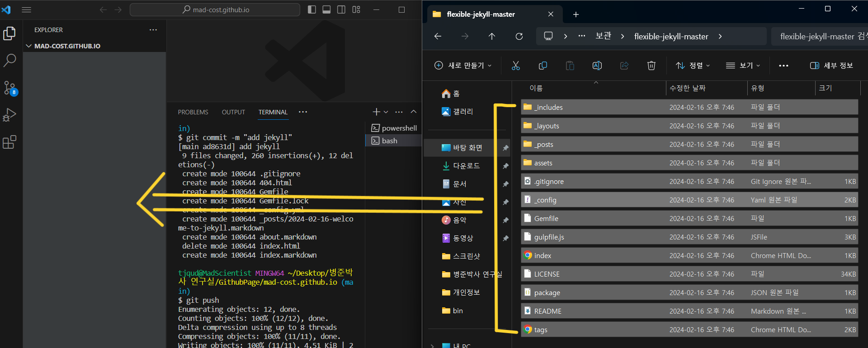868x348 pixels.
Task: Toggle the bottom panel layout
Action: pyautogui.click(x=326, y=9)
